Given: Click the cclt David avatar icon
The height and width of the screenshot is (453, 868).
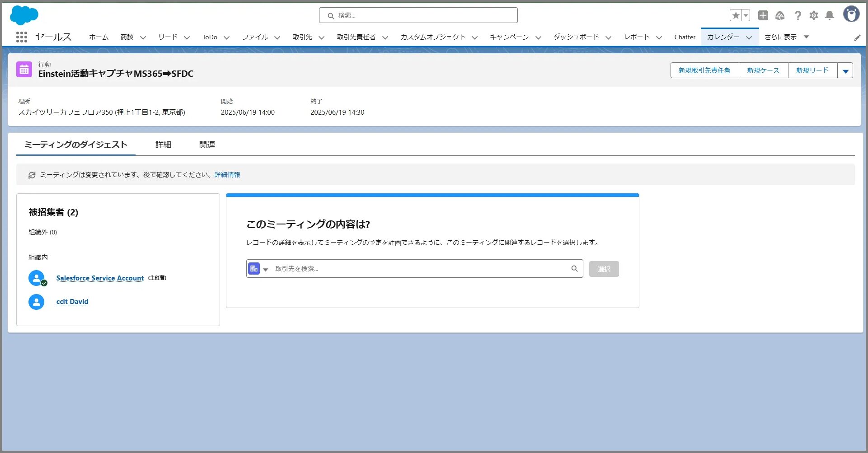Looking at the screenshot, I should point(37,302).
